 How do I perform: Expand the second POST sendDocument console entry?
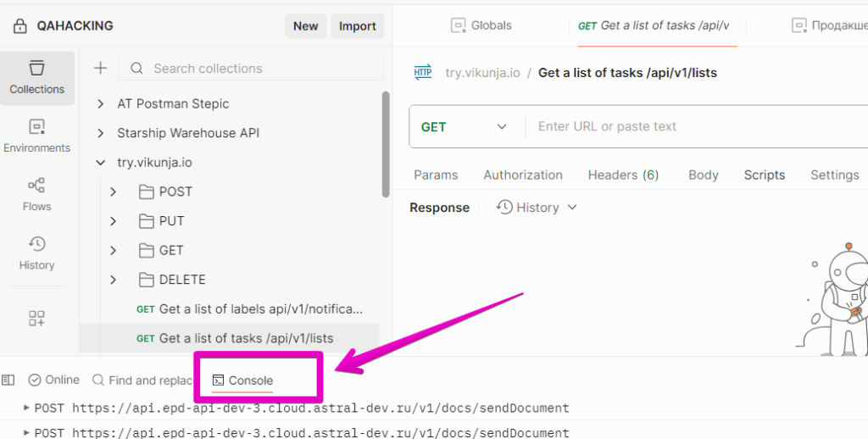(x=26, y=432)
